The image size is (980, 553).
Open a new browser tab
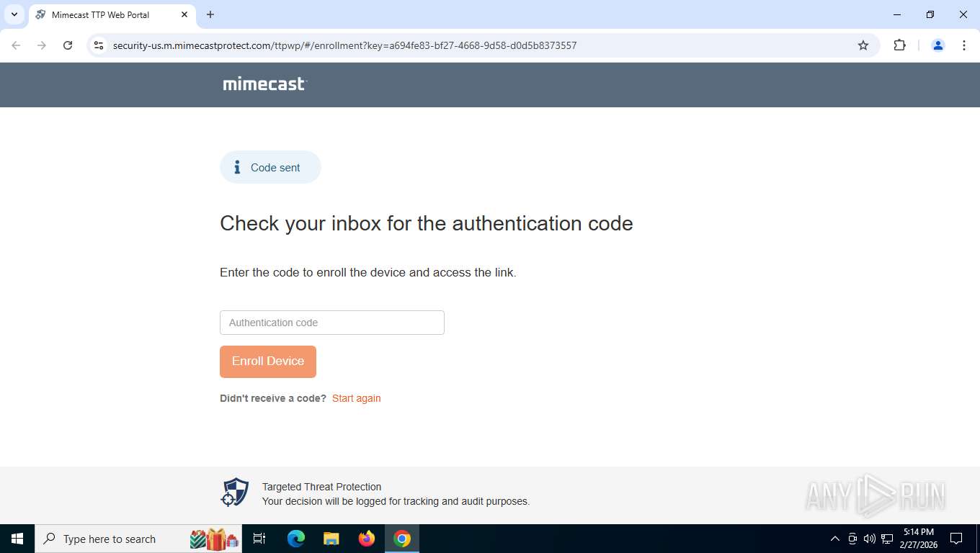210,14
